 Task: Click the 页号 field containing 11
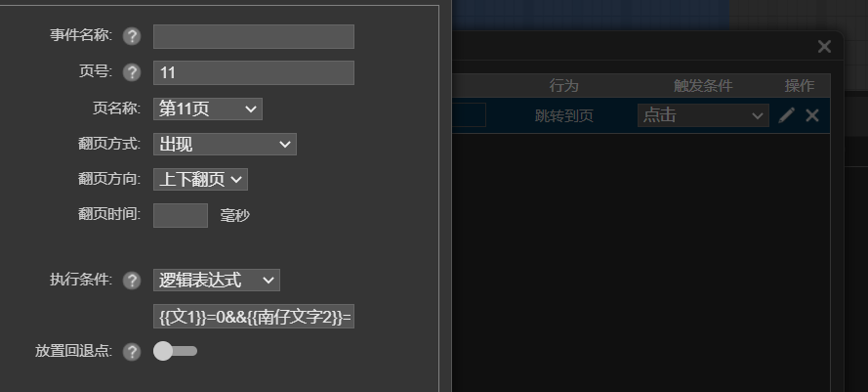254,72
